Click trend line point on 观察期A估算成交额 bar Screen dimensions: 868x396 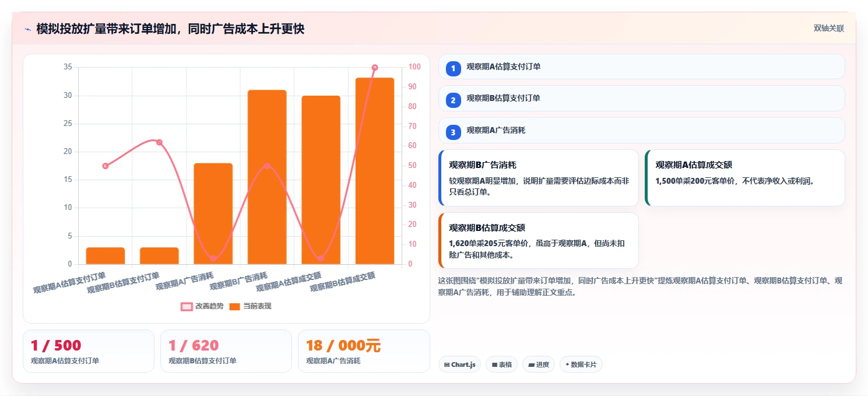321,258
